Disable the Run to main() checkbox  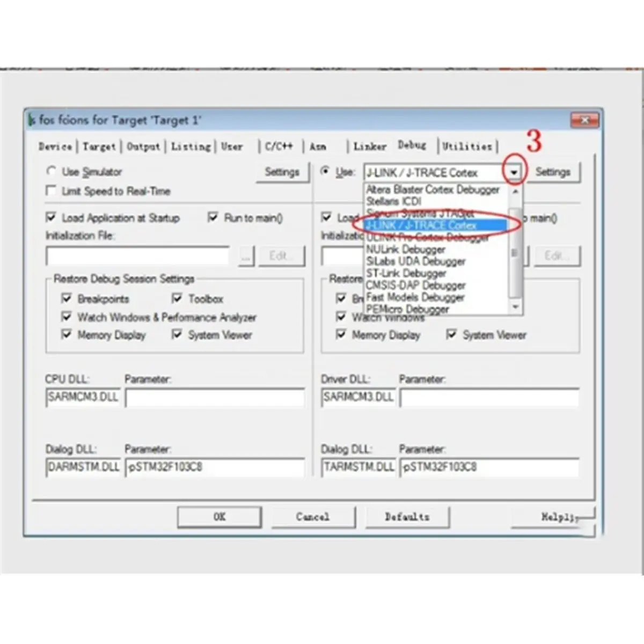tap(214, 217)
